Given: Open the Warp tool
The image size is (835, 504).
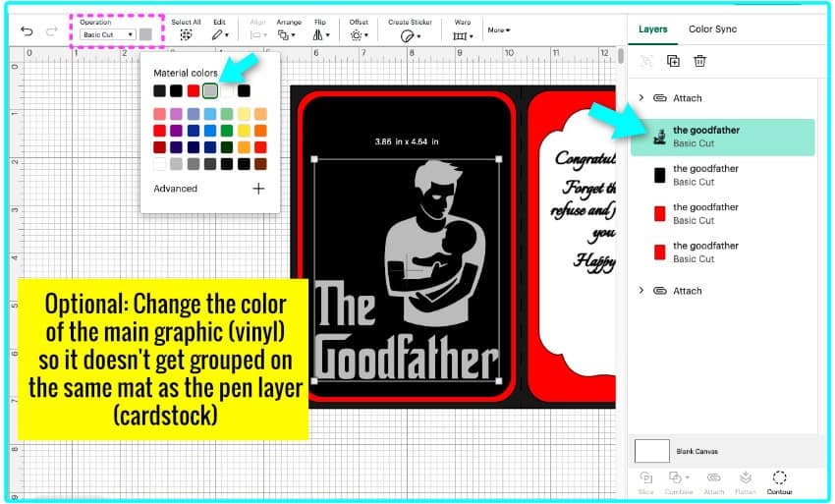Looking at the screenshot, I should 460,35.
